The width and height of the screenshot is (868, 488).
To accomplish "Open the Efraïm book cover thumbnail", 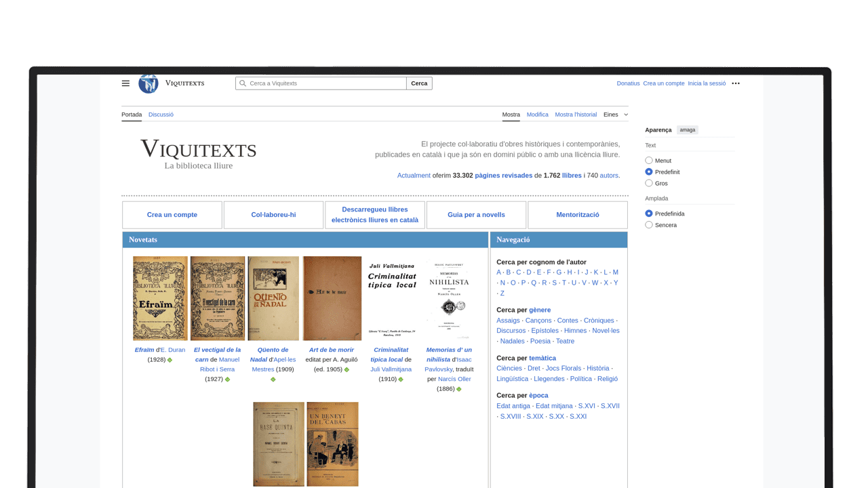I will (x=160, y=298).
